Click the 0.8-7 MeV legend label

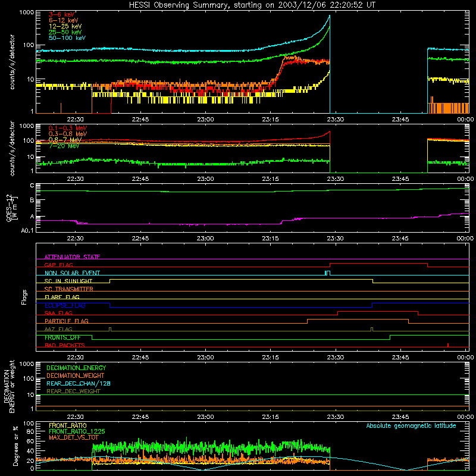click(65, 140)
